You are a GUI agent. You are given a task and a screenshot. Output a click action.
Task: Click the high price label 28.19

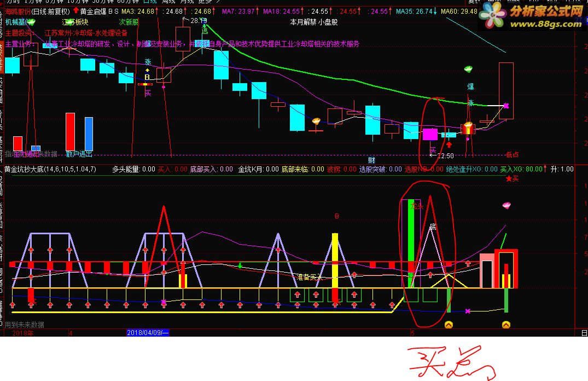199,21
